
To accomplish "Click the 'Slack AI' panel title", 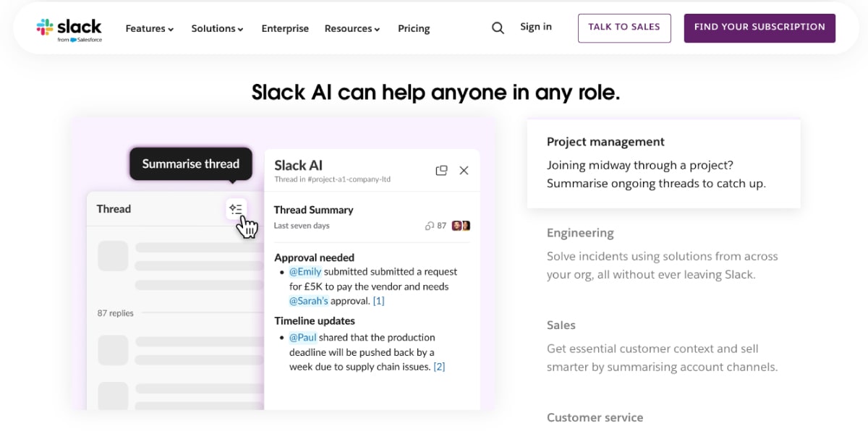I will 299,165.
